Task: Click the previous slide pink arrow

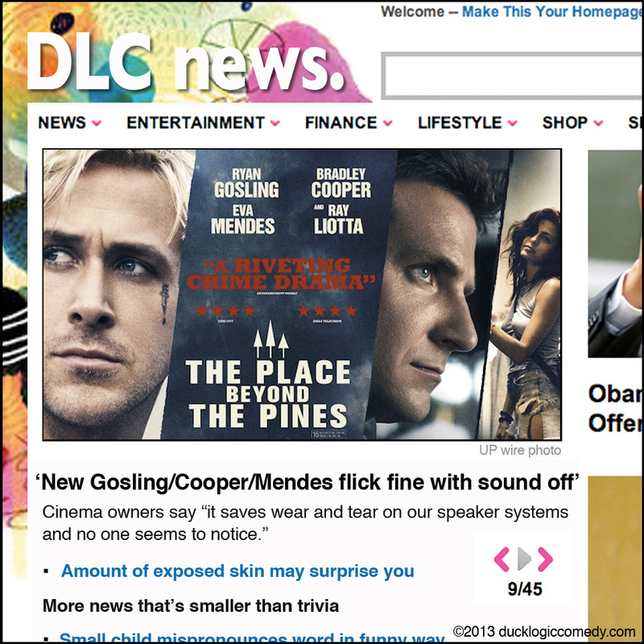Action: [502, 559]
